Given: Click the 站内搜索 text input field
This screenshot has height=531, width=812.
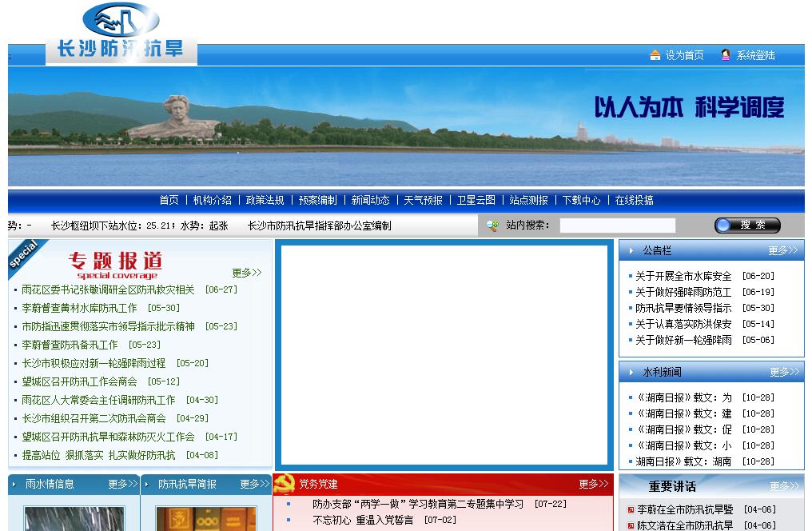Looking at the screenshot, I should (617, 226).
